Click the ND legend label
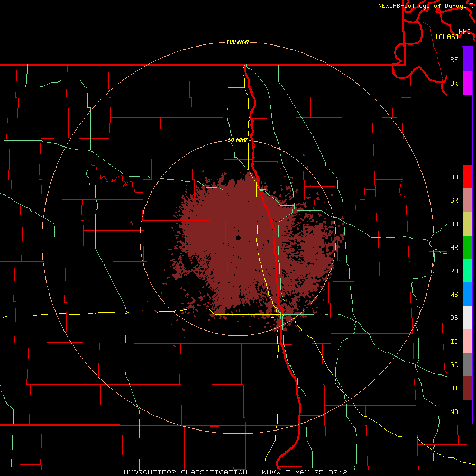This screenshot has width=476, height=476. pyautogui.click(x=454, y=412)
